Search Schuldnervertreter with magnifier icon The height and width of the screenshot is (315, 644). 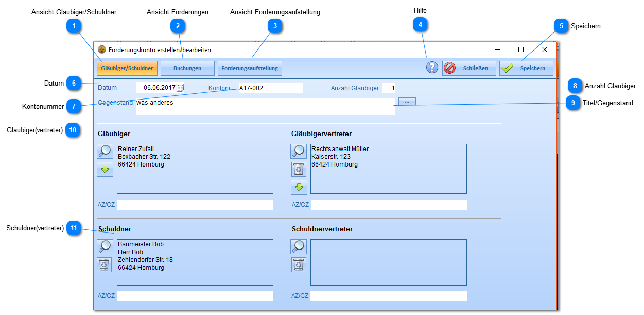click(x=299, y=246)
